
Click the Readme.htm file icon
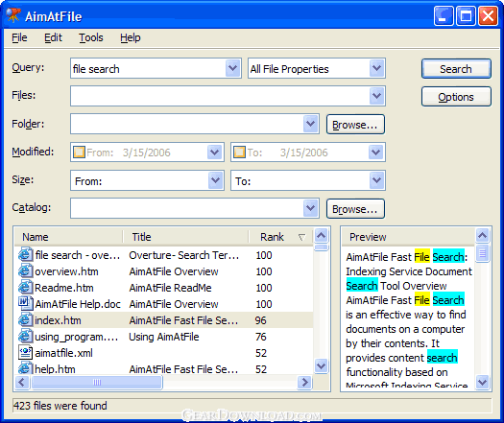(x=25, y=288)
